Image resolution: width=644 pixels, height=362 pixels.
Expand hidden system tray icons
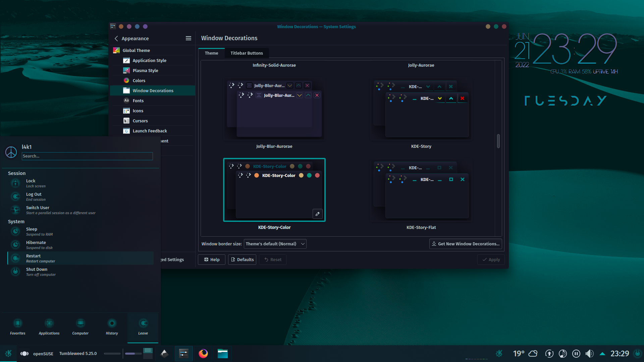602,354
